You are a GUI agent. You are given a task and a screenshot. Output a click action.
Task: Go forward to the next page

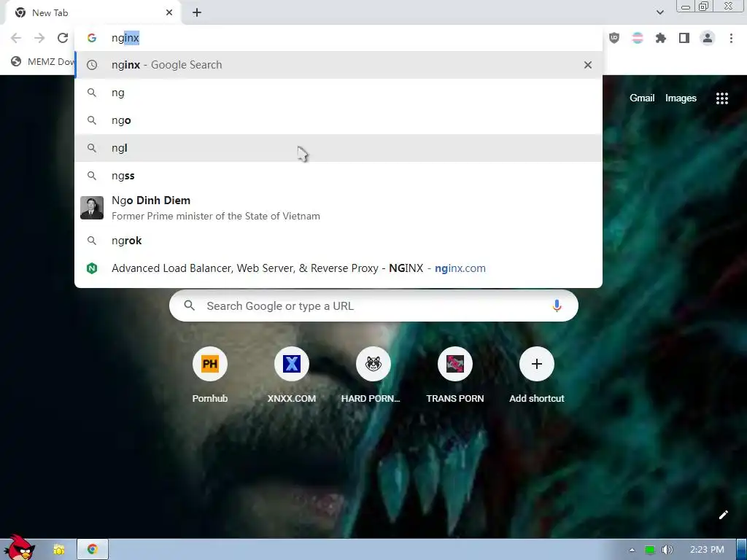[x=39, y=38]
